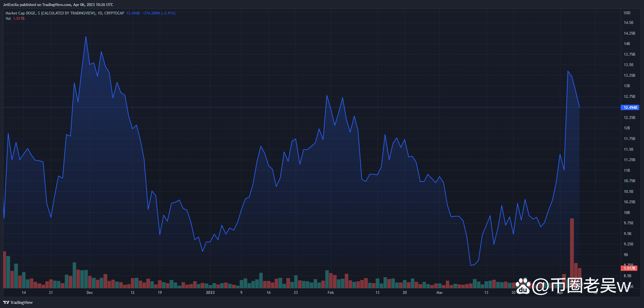Click the red 1.517B volume tag on the axis

(x=629, y=268)
